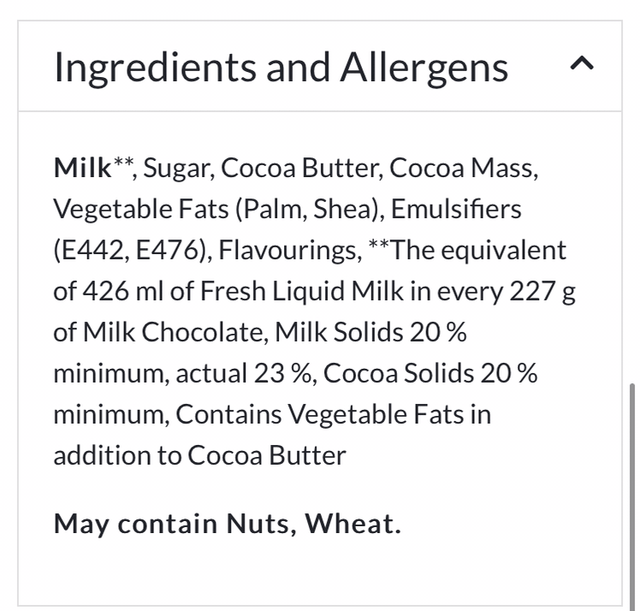Viewport: 640px width, 611px height.
Task: Click the vertical scrollbar thumb
Action: (x=631, y=490)
